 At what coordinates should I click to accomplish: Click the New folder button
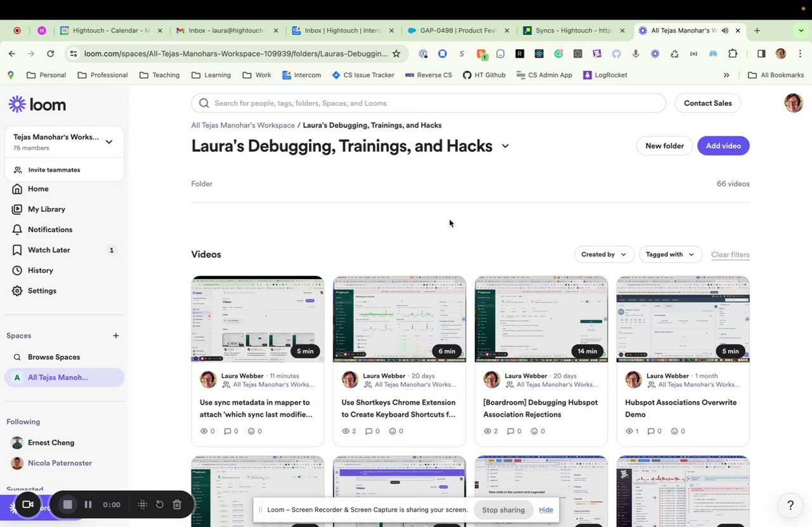point(664,146)
